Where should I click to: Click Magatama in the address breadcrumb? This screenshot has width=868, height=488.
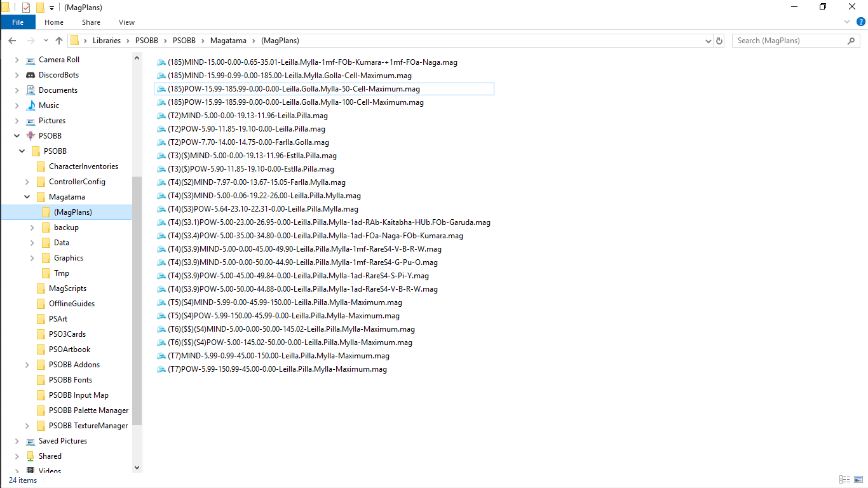(x=229, y=41)
